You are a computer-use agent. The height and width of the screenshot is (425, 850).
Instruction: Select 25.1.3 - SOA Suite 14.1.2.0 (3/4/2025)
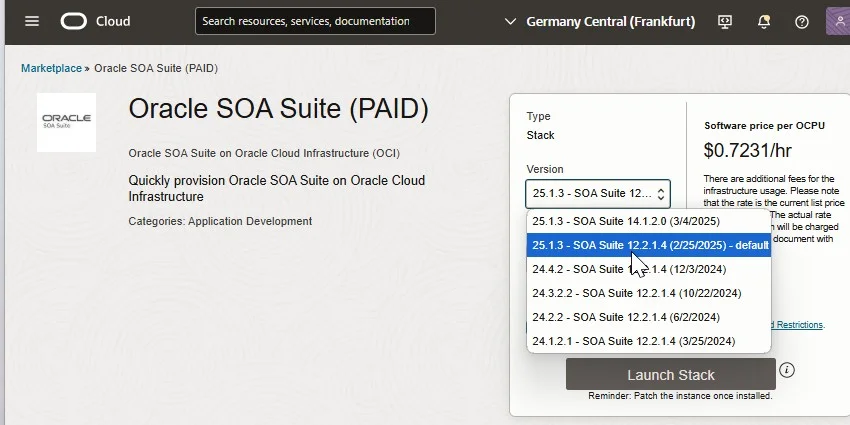pos(648,221)
